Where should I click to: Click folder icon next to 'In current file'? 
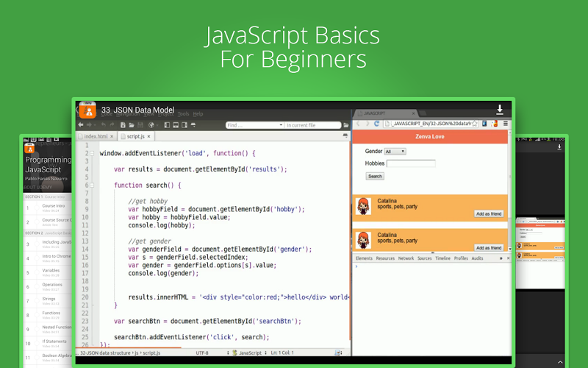point(345,125)
